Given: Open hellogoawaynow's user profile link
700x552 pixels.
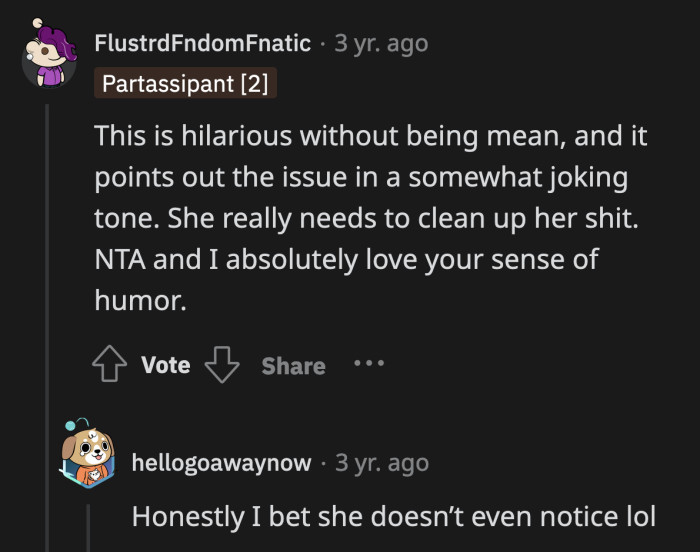Looking at the screenshot, I should point(223,463).
